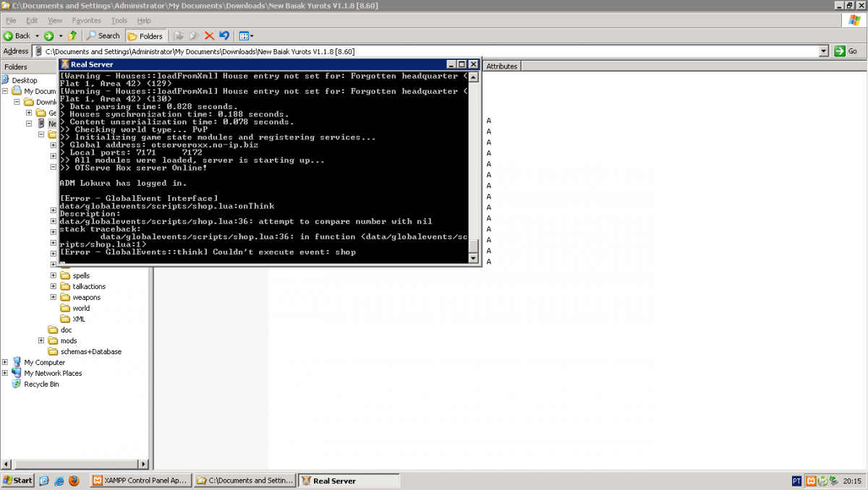Expand My Computer in the tree
This screenshot has width=868, height=490.
tap(5, 362)
